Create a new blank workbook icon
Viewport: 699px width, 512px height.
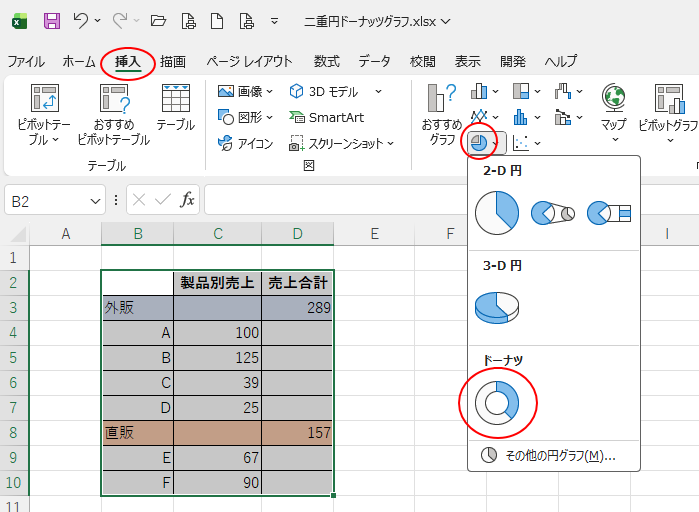217,21
